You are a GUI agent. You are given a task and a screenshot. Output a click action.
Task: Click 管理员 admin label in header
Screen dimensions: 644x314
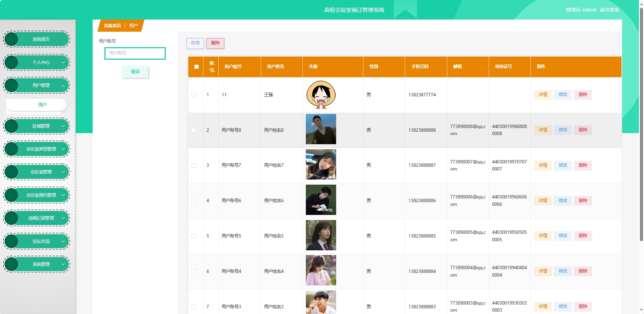[581, 10]
